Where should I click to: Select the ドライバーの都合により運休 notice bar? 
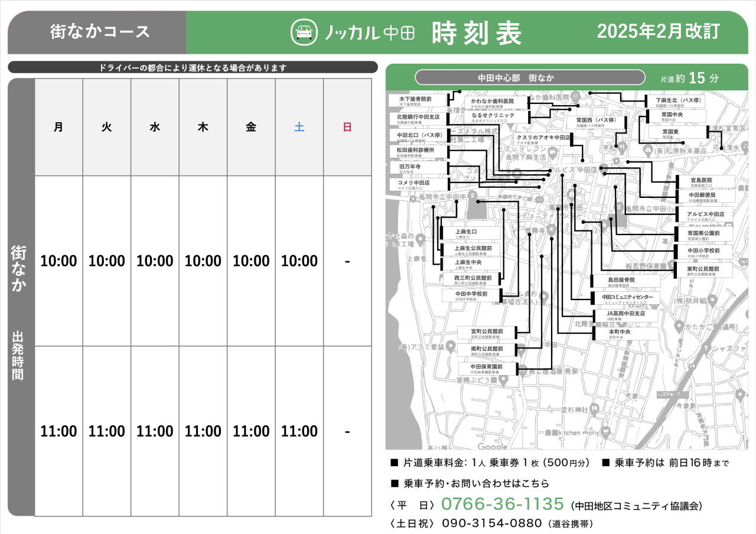tap(193, 67)
